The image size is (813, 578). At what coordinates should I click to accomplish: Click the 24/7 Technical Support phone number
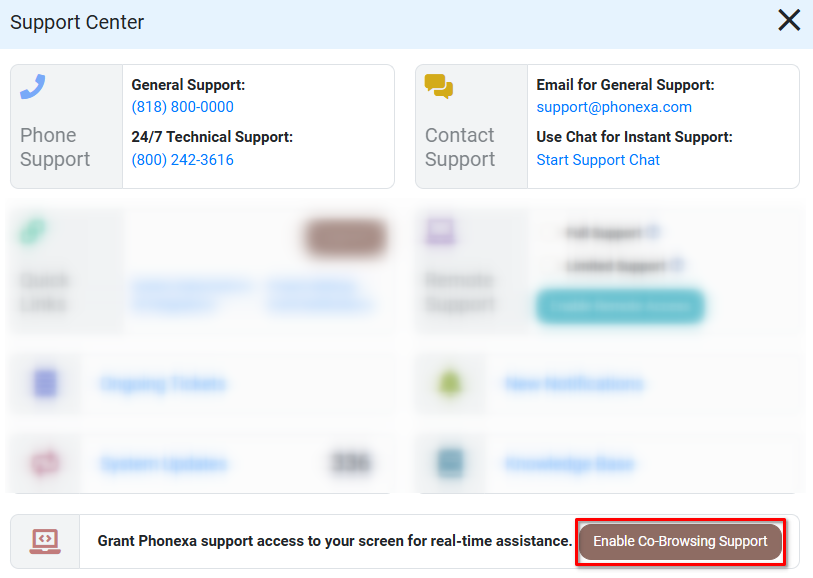coord(182,160)
